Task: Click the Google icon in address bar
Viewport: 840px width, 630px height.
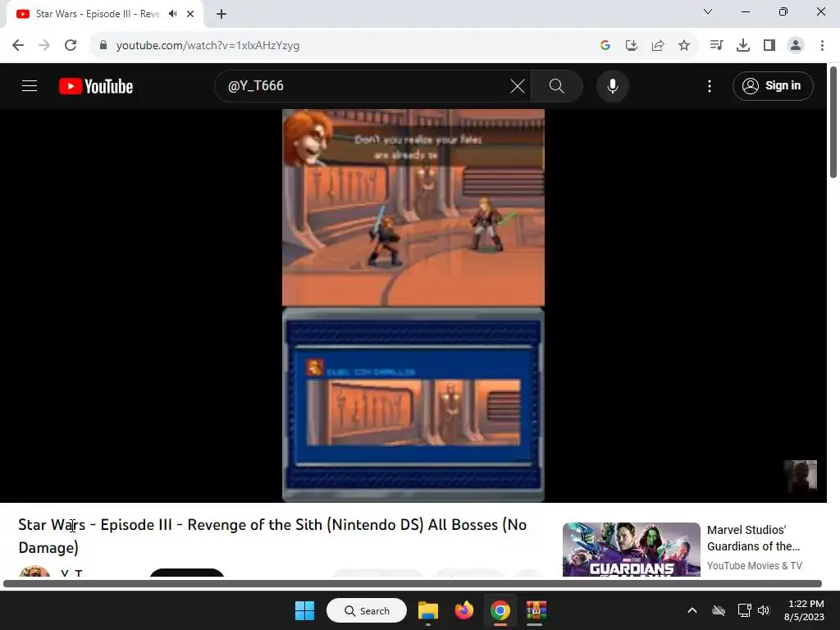Action: point(605,46)
